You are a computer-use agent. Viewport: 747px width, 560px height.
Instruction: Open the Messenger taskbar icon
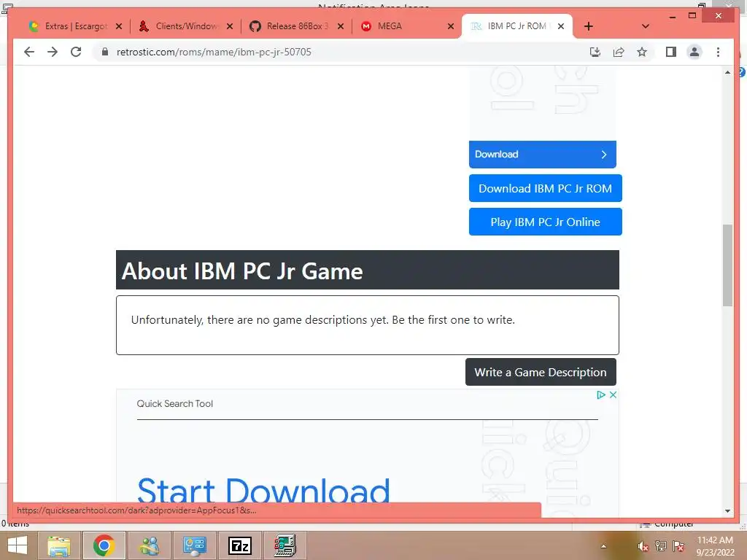[149, 545]
